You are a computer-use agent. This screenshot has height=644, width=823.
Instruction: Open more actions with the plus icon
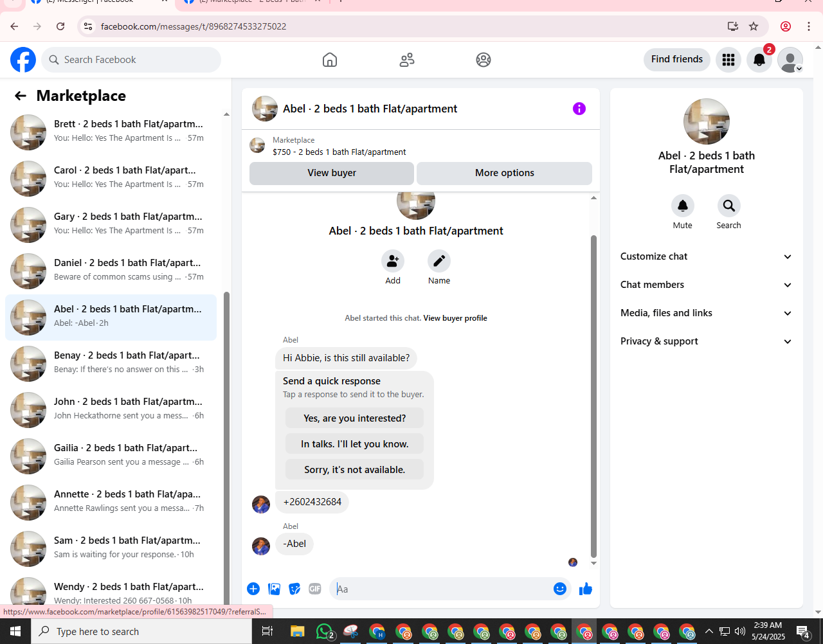coord(253,589)
